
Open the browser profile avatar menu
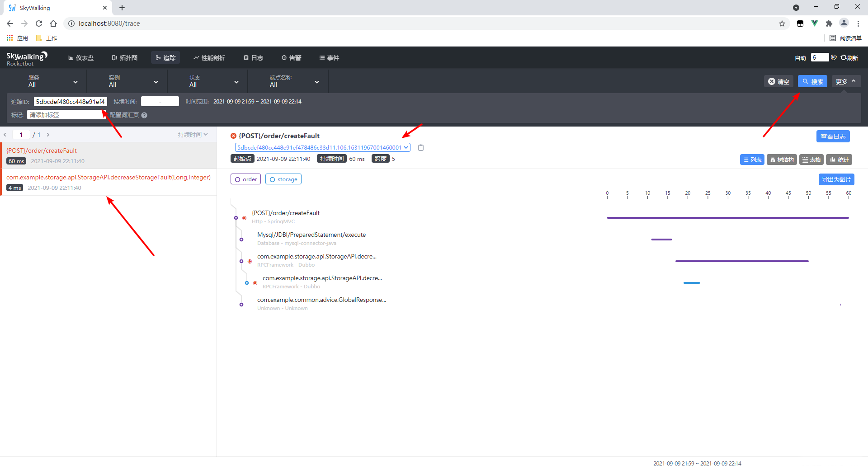(844, 23)
